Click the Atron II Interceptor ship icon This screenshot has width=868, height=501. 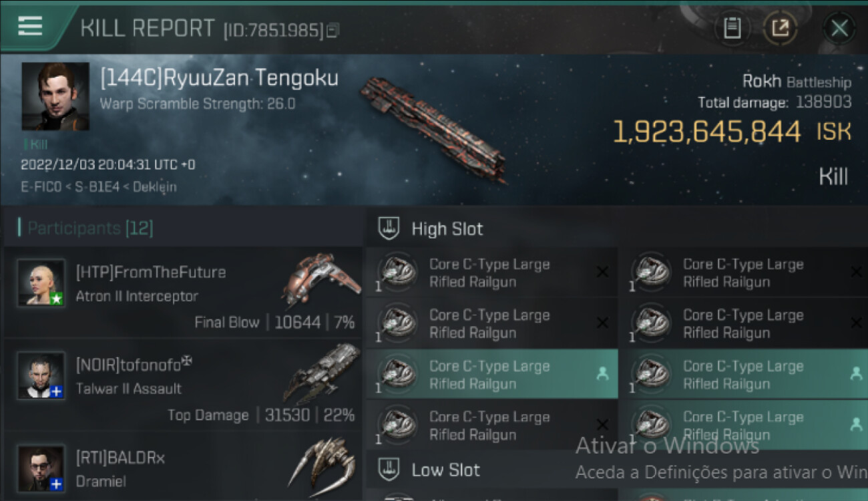[320, 277]
